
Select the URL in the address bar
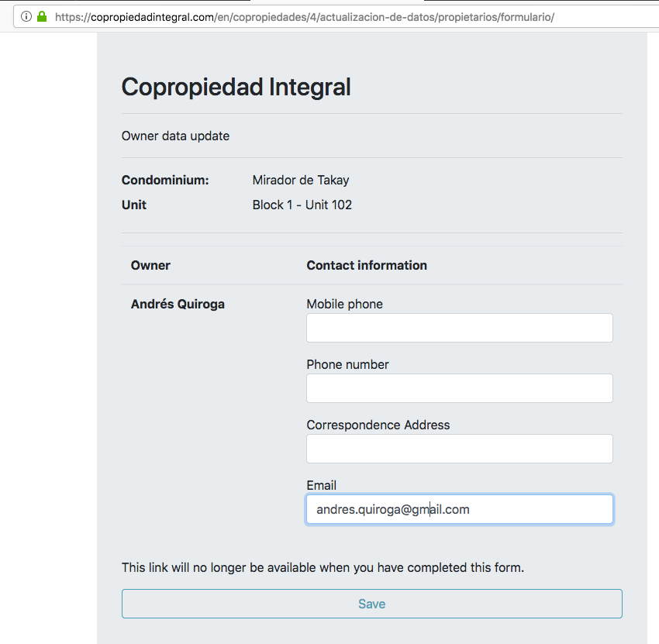click(x=305, y=17)
